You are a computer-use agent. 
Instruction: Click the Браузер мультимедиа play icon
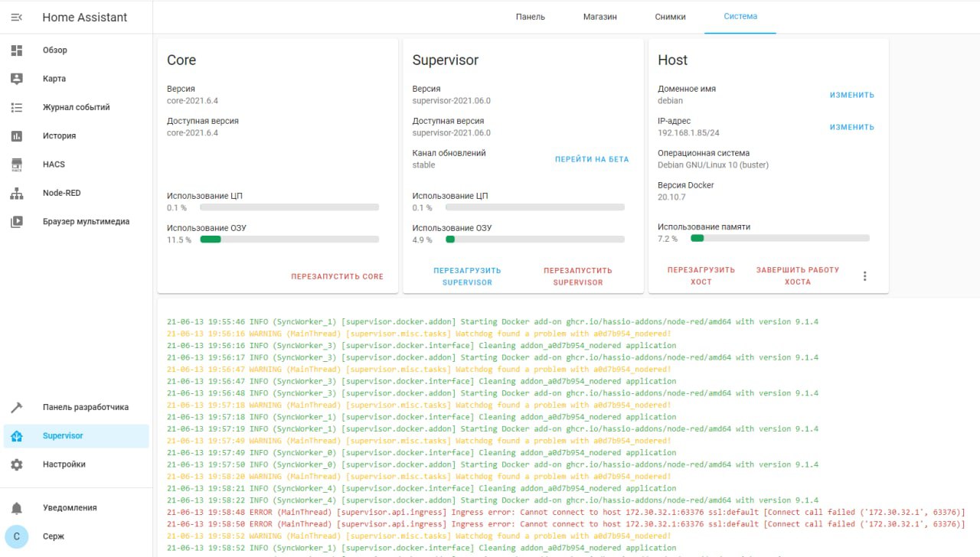click(17, 222)
